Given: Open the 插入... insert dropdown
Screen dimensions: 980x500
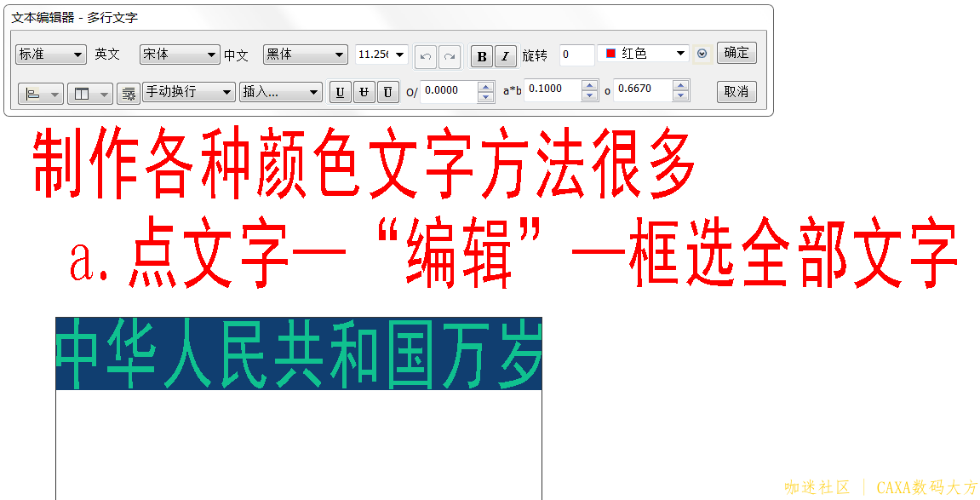Looking at the screenshot, I should [x=281, y=92].
